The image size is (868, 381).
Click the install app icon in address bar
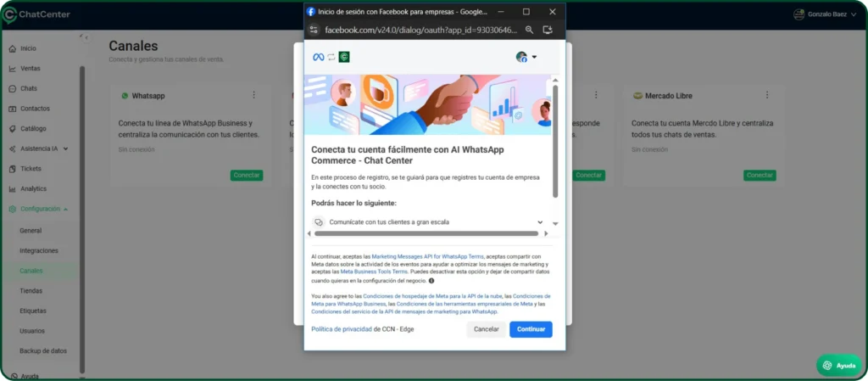548,29
